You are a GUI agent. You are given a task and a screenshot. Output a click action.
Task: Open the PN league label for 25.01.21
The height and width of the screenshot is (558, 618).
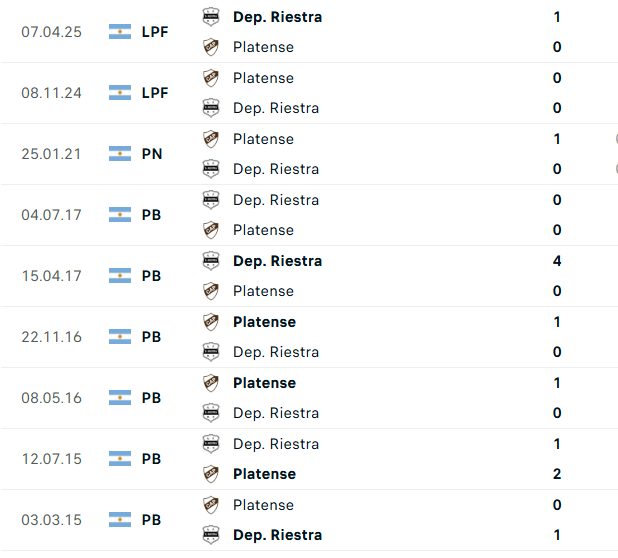pyautogui.click(x=152, y=154)
